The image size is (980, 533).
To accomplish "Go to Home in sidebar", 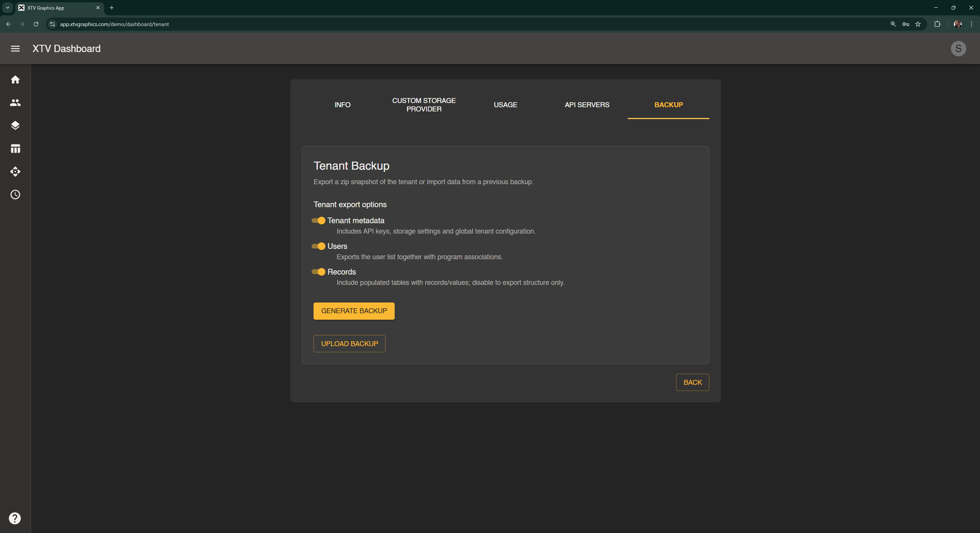I will point(15,80).
